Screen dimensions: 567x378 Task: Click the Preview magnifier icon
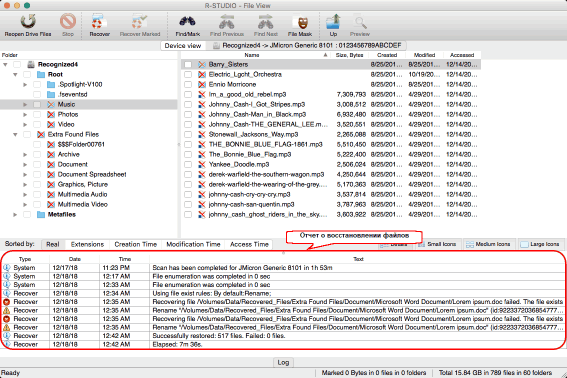pos(360,22)
